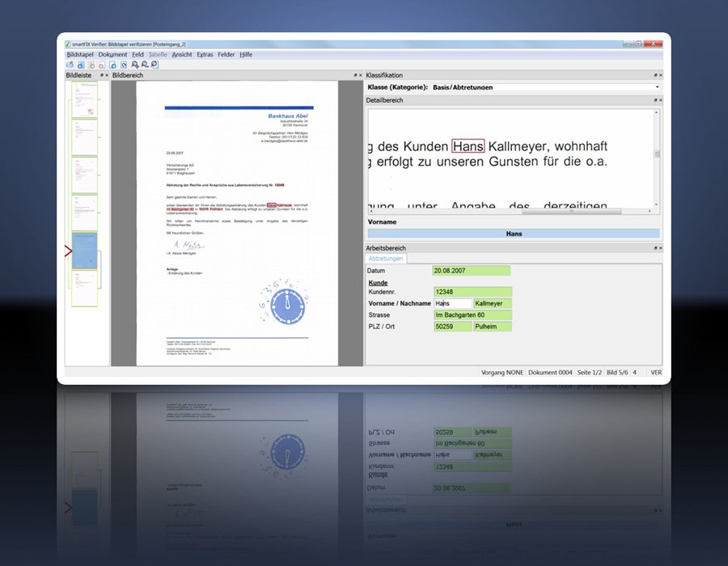Undock the Klassifikation panel
This screenshot has height=566, width=728.
point(655,75)
